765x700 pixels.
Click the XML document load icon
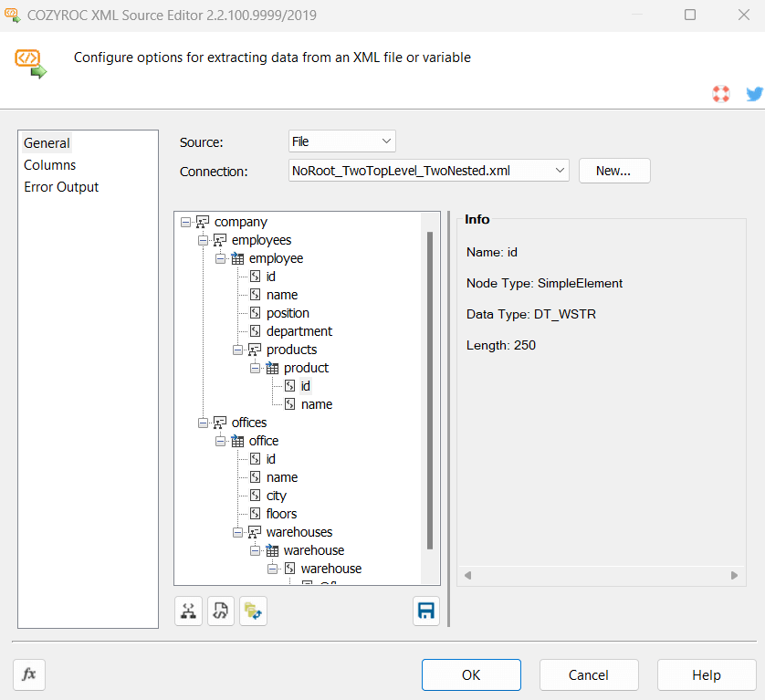[221, 611]
